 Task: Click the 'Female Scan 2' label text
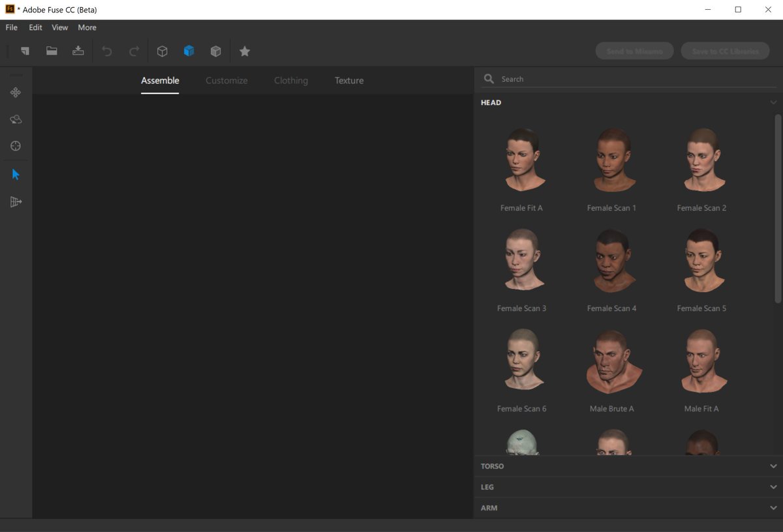coord(701,208)
